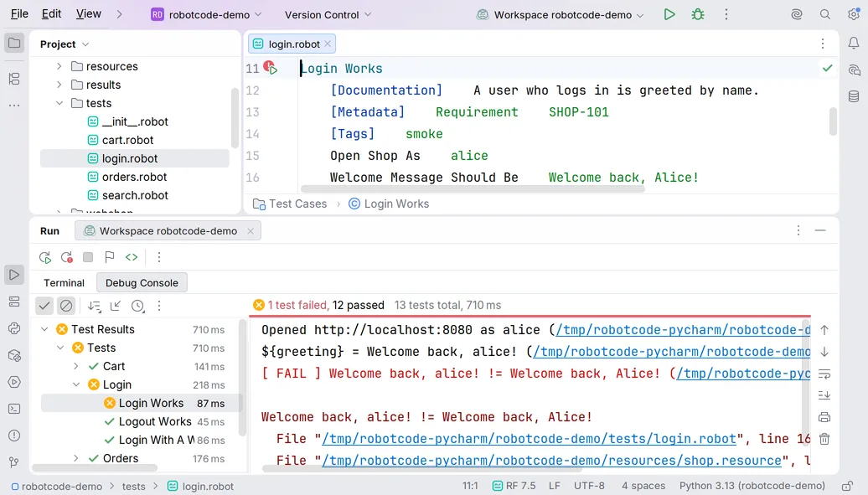Toggle show passed tests checkmark
Image resolution: width=868 pixels, height=495 pixels.
[44, 306]
